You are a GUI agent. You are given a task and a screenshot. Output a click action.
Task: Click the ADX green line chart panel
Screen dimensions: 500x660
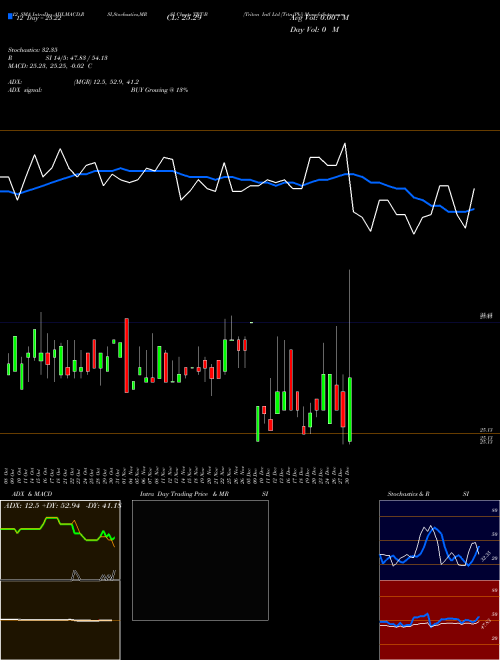point(60,540)
